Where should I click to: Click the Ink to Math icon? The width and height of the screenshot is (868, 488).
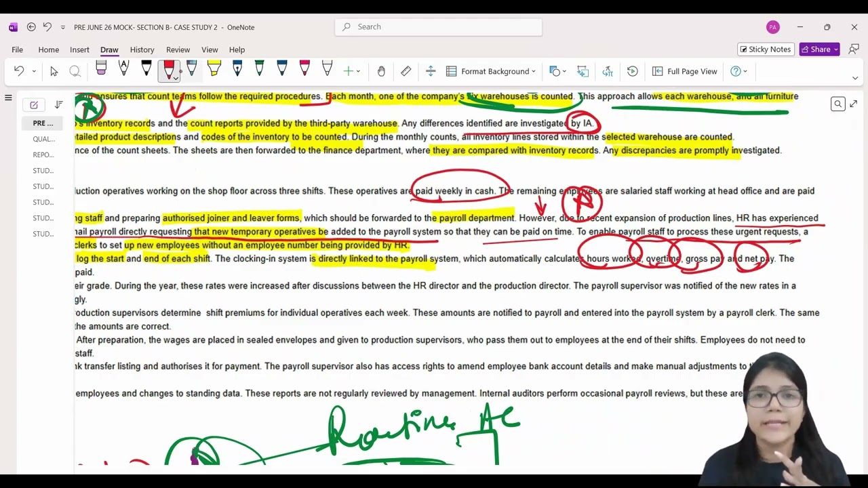(x=608, y=71)
